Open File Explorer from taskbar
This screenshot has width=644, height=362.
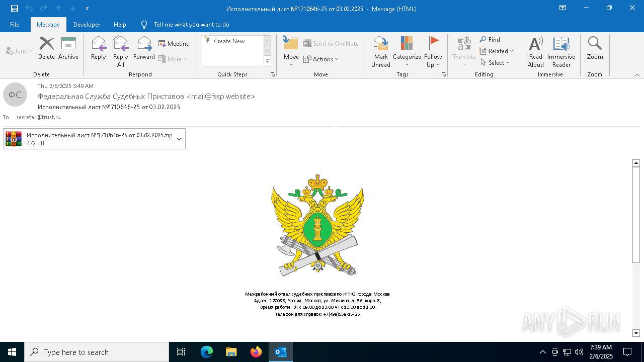pyautogui.click(x=231, y=352)
